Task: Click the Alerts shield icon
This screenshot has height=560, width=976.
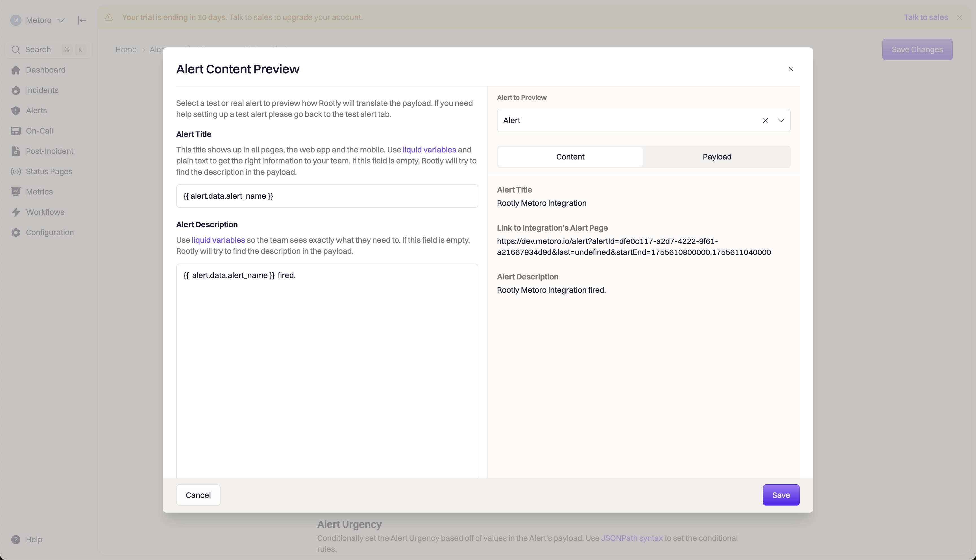Action: click(x=16, y=111)
